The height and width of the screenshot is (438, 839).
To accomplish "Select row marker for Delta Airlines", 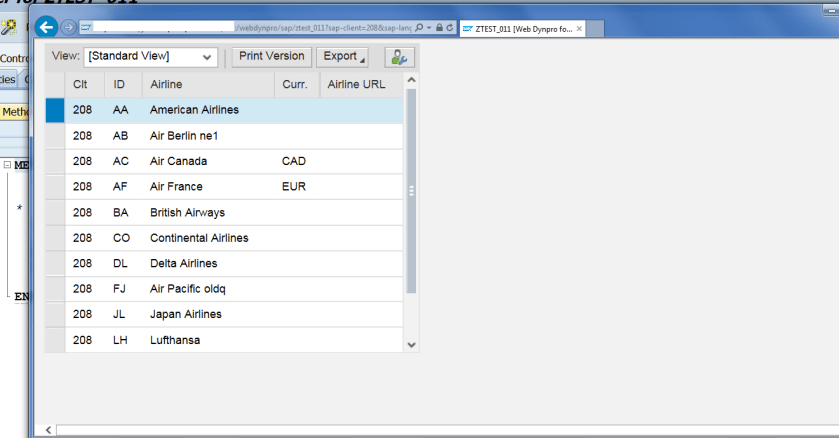I will coord(55,263).
